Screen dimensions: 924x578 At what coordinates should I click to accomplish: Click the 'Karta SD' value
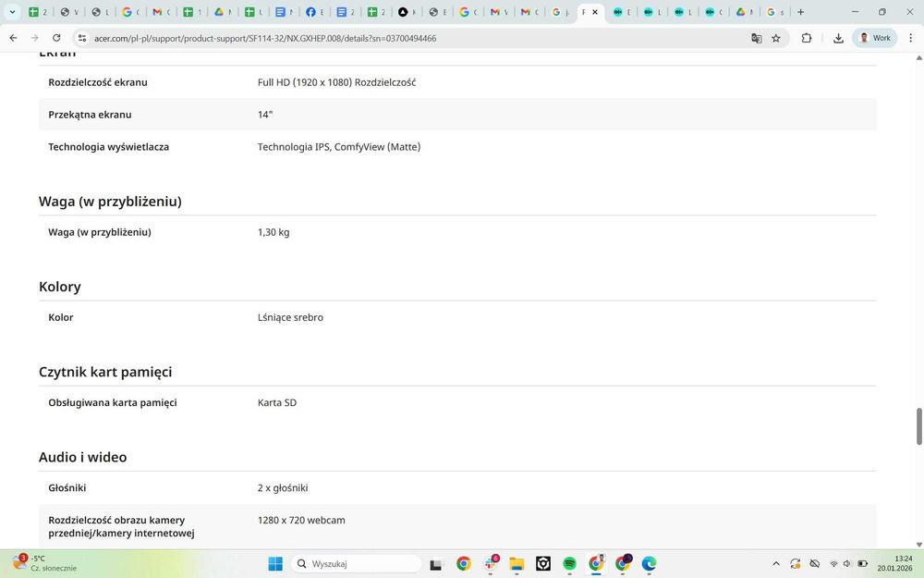pos(277,403)
